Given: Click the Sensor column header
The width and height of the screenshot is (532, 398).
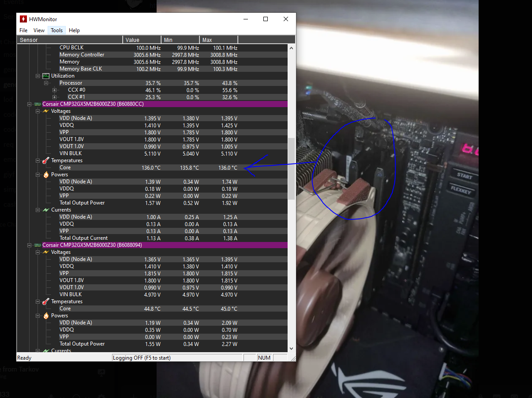Looking at the screenshot, I should (70, 40).
